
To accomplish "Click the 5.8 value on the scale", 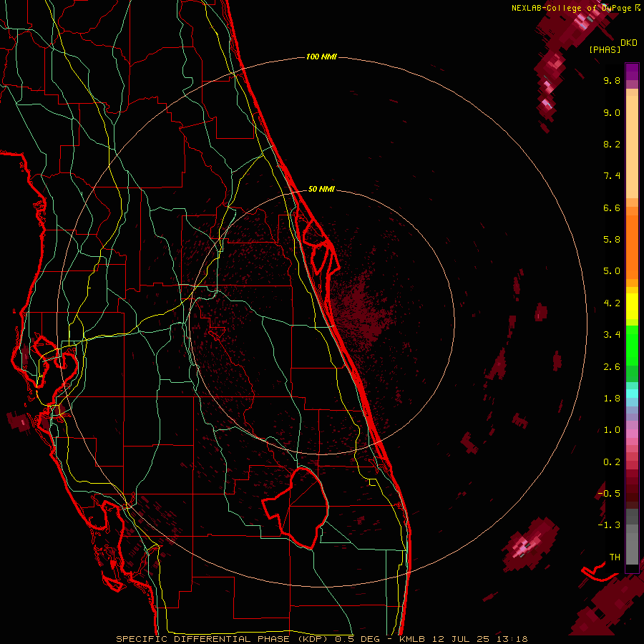I will pyautogui.click(x=612, y=240).
